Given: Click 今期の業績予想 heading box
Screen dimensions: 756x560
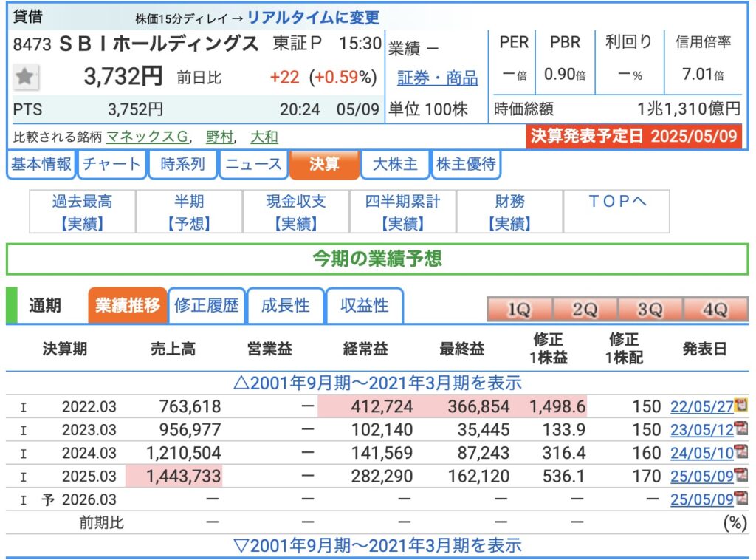Looking at the screenshot, I should (x=377, y=259).
